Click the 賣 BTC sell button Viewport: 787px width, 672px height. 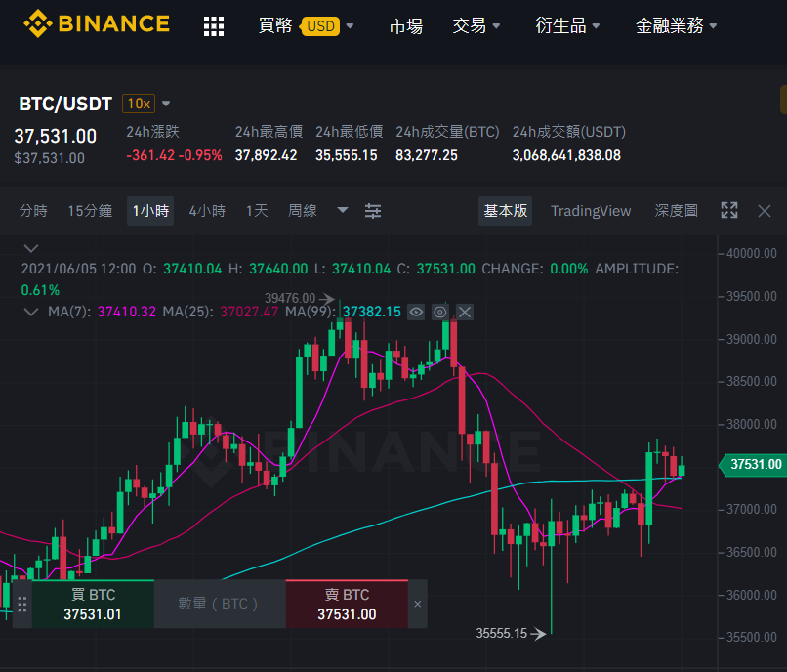coord(347,604)
